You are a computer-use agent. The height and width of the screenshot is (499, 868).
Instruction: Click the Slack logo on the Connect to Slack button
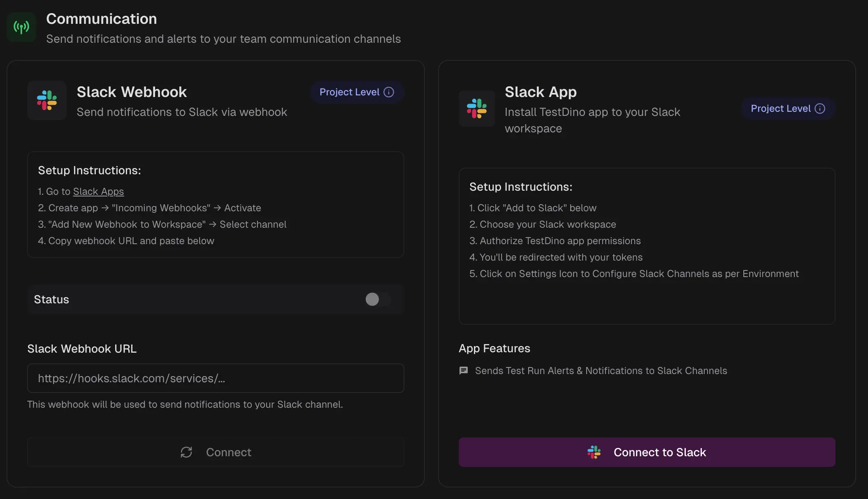(x=594, y=452)
